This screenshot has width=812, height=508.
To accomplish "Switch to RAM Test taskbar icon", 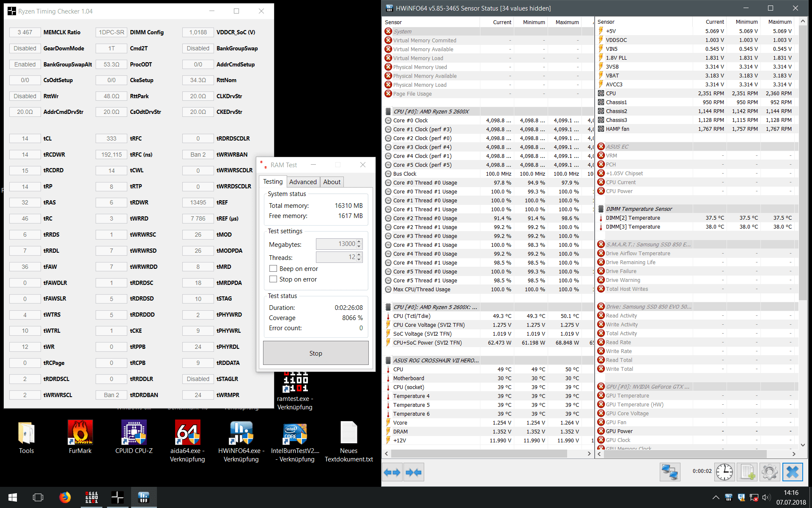I will [91, 497].
